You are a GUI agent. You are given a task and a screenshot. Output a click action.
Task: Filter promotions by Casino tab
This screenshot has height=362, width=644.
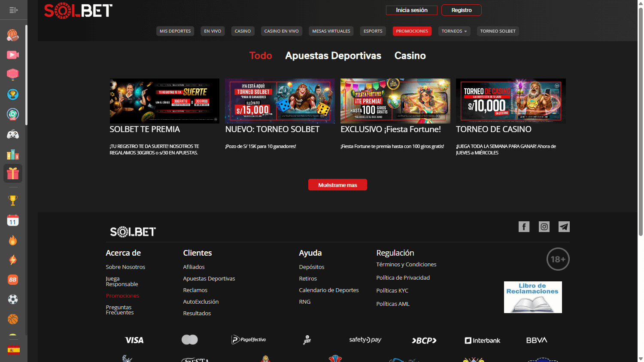pos(410,55)
